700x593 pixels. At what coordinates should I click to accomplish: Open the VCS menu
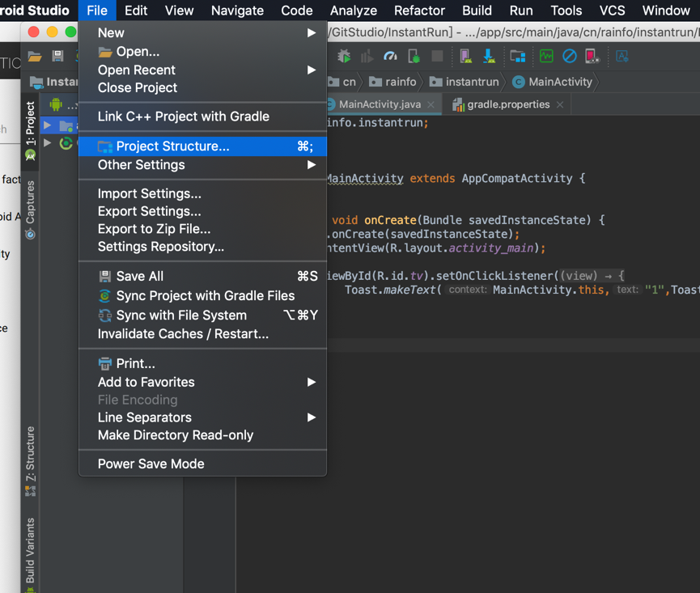[x=613, y=11]
